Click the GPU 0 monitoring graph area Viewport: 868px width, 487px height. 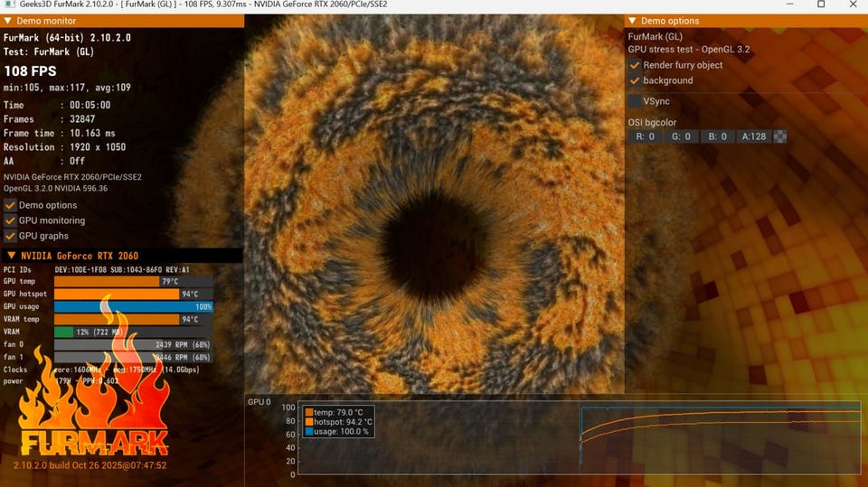[579, 437]
